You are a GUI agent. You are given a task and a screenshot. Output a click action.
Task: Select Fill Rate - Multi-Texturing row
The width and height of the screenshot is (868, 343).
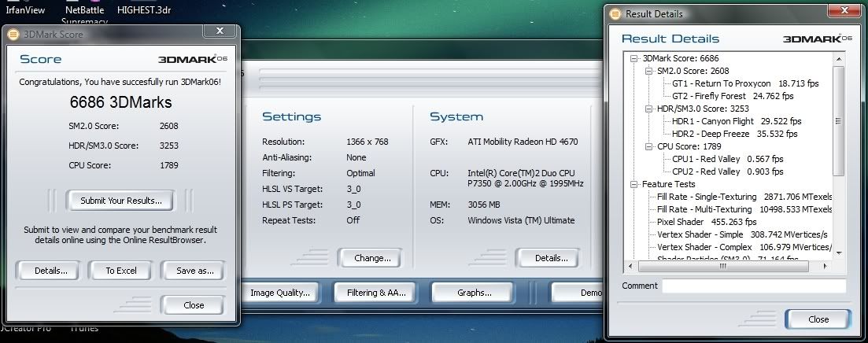click(x=744, y=210)
